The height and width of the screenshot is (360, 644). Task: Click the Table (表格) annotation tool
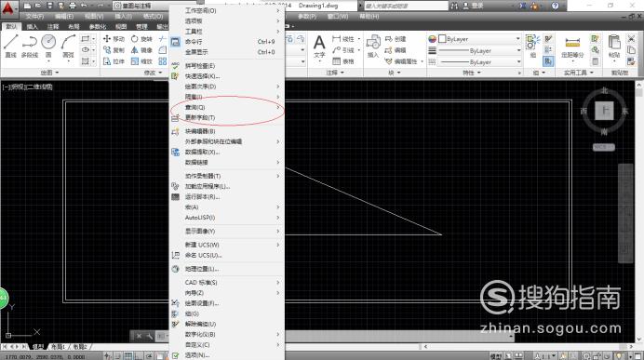tap(343, 61)
